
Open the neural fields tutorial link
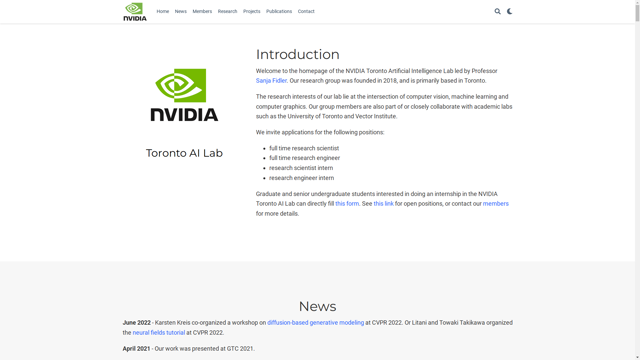(x=159, y=333)
